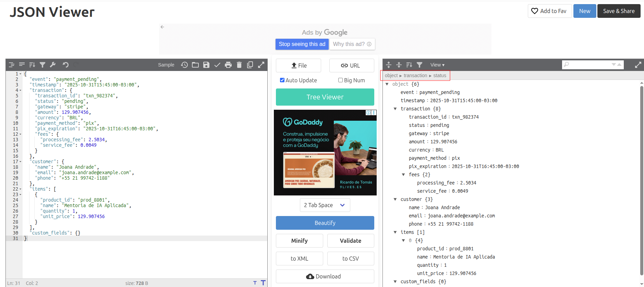
Task: Uncheck the Auto Update checkbox
Action: pos(282,80)
